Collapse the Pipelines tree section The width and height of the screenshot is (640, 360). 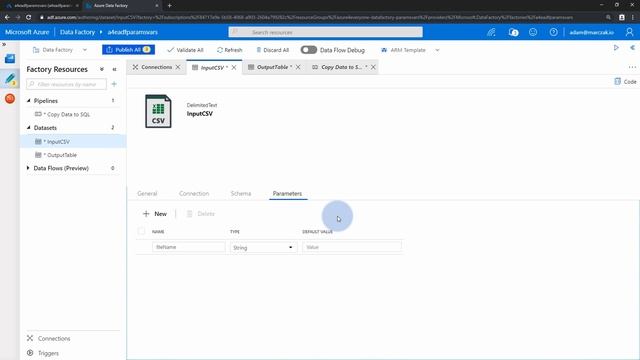click(29, 100)
